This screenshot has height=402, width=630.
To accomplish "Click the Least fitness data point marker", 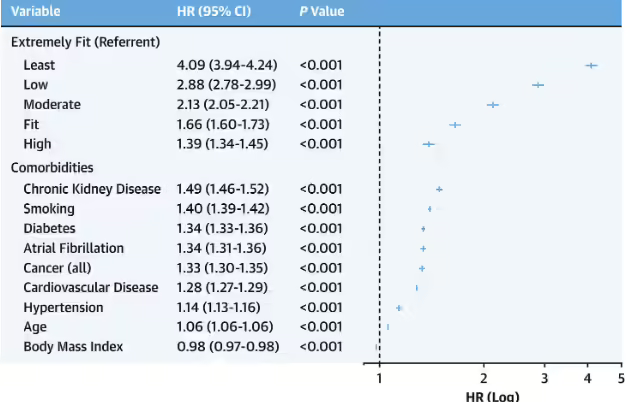I will pyautogui.click(x=591, y=65).
